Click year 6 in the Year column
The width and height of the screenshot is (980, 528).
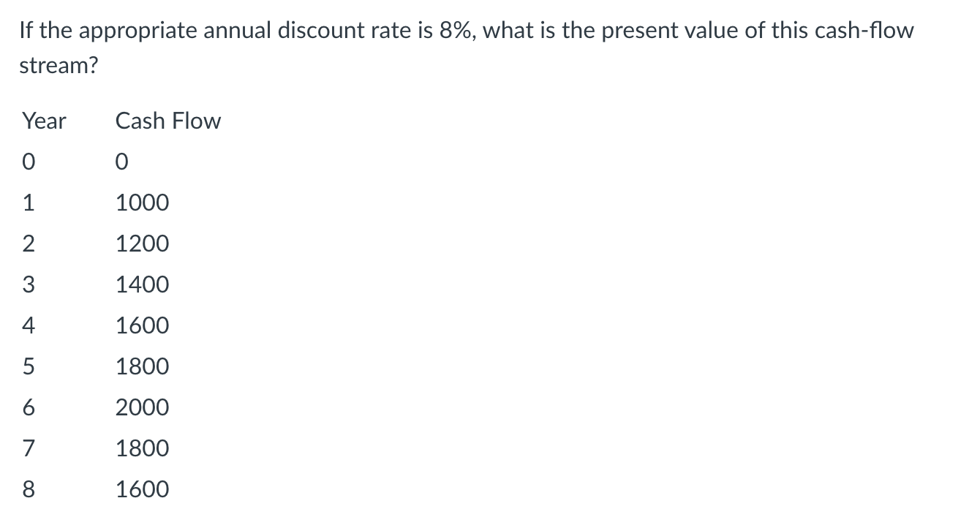tap(28, 407)
